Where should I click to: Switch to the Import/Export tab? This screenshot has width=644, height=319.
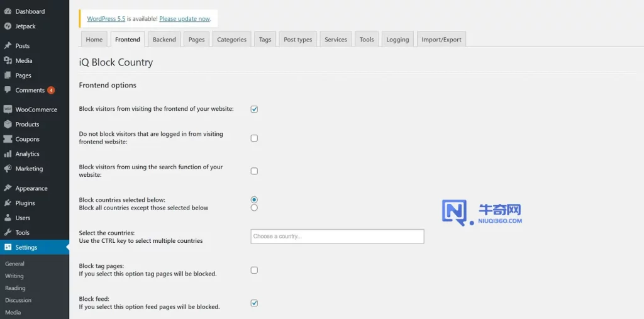point(441,40)
